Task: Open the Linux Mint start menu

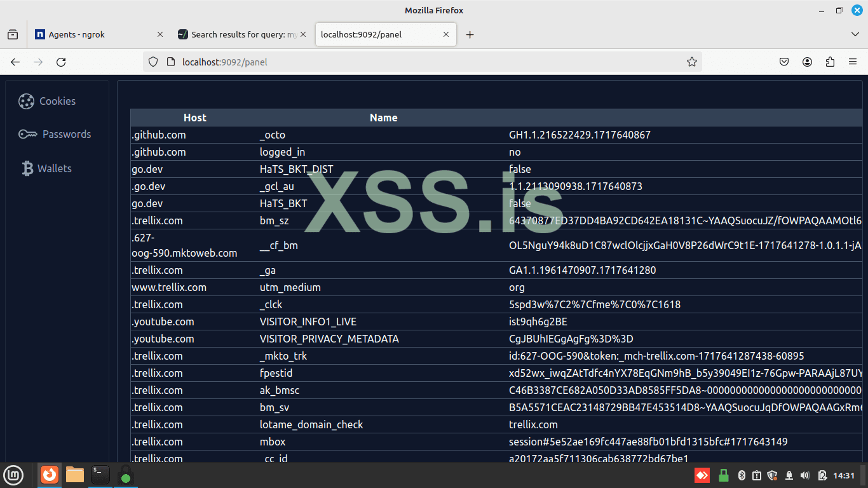Action: 13,475
